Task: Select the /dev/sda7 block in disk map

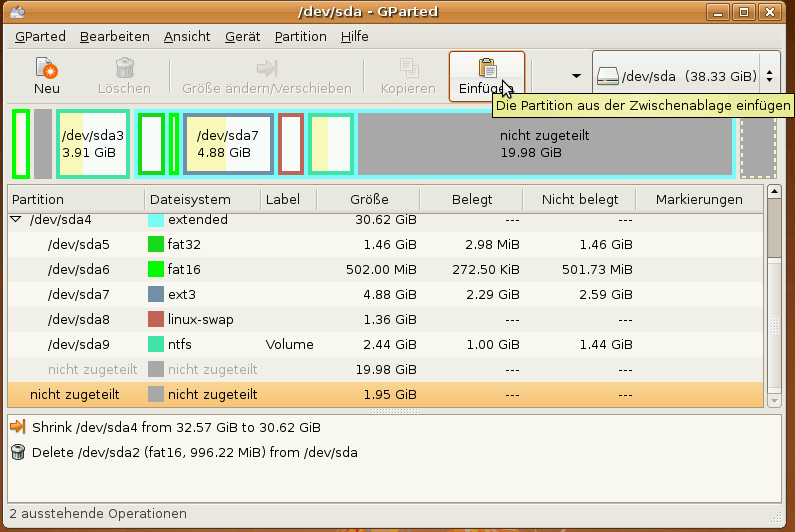Action: pos(227,144)
